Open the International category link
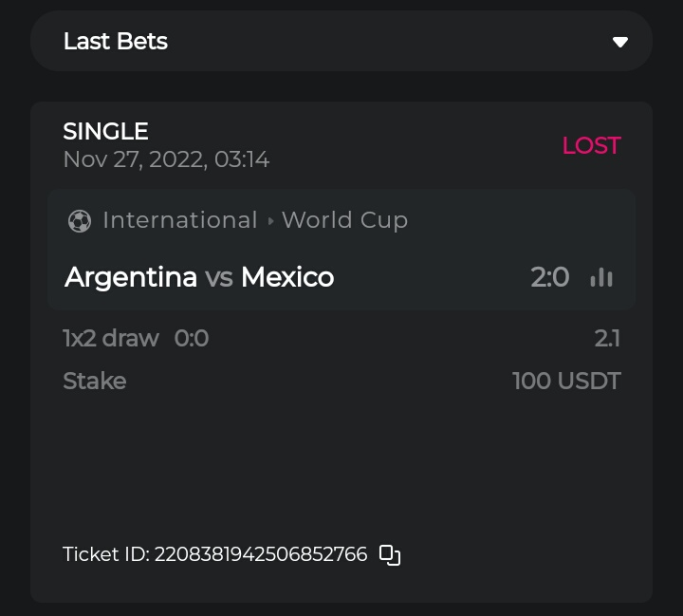Image resolution: width=683 pixels, height=616 pixels. point(180,220)
